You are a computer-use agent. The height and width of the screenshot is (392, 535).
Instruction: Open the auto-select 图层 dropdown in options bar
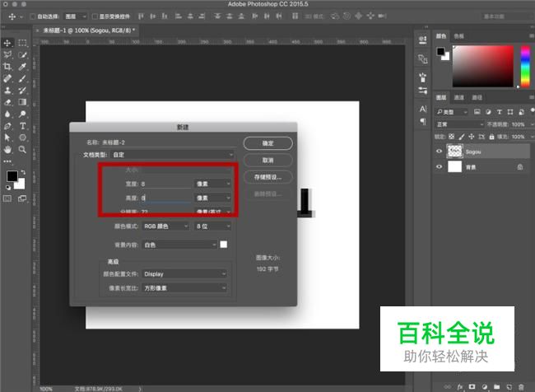pos(76,16)
